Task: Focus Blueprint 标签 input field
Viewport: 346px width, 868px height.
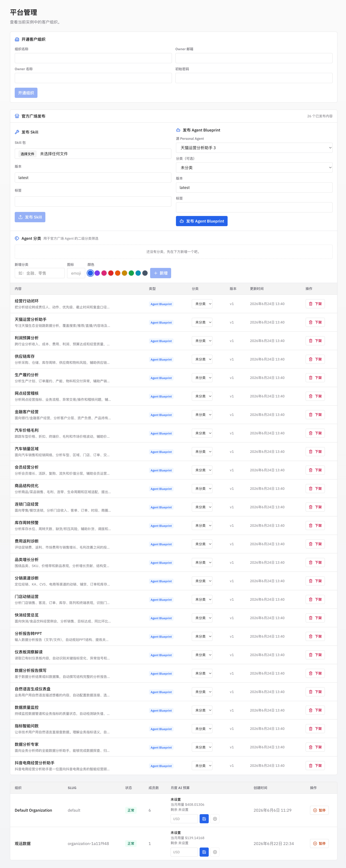Action: pyautogui.click(x=254, y=208)
